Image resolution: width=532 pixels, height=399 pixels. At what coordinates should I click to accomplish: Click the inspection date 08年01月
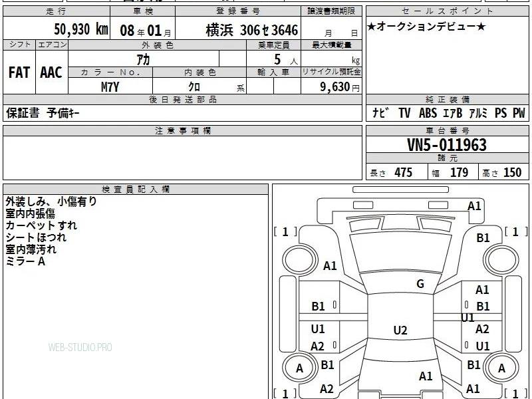[146, 31]
